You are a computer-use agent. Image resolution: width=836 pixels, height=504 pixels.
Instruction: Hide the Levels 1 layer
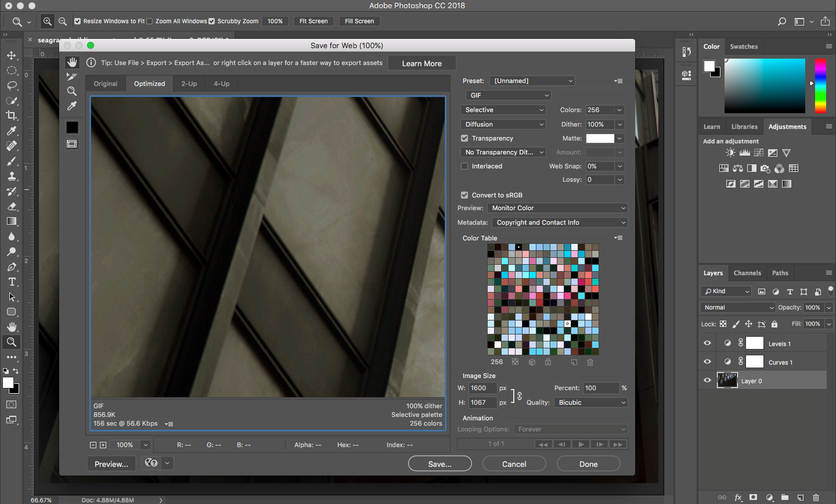707,343
